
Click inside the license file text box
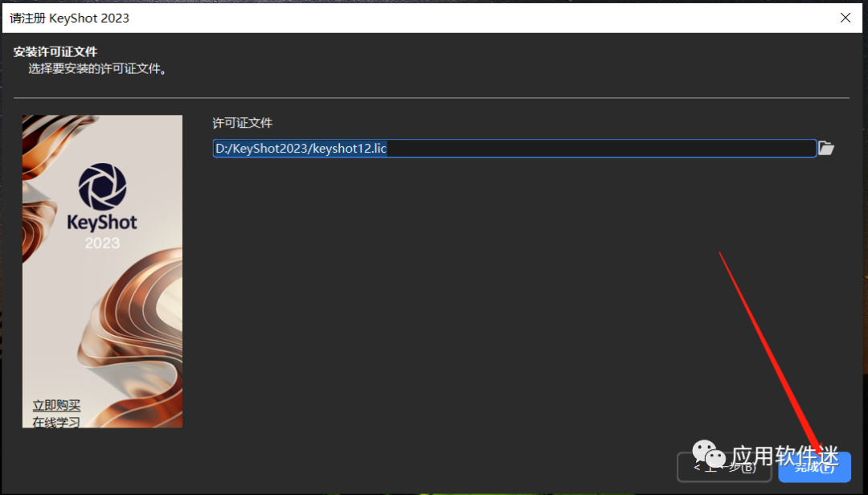[514, 148]
